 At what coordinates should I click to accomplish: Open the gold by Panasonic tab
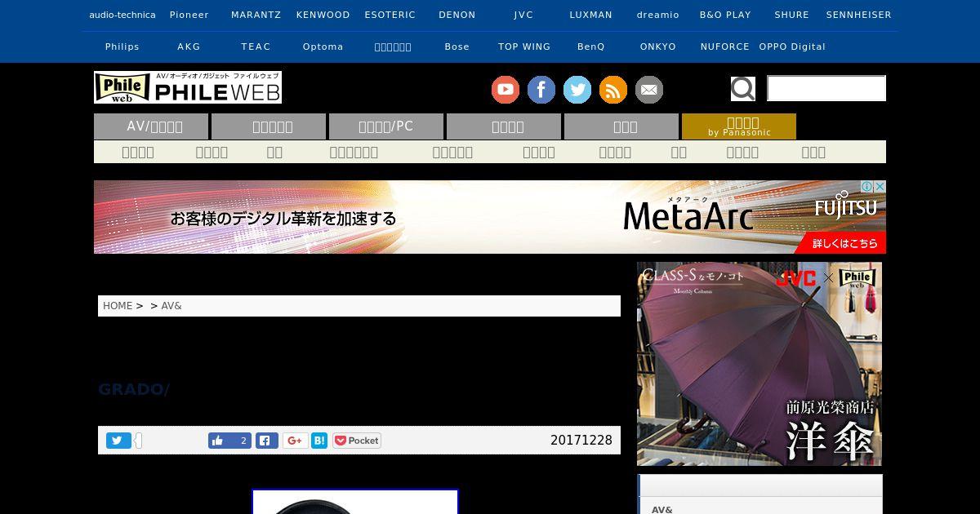pos(739,126)
